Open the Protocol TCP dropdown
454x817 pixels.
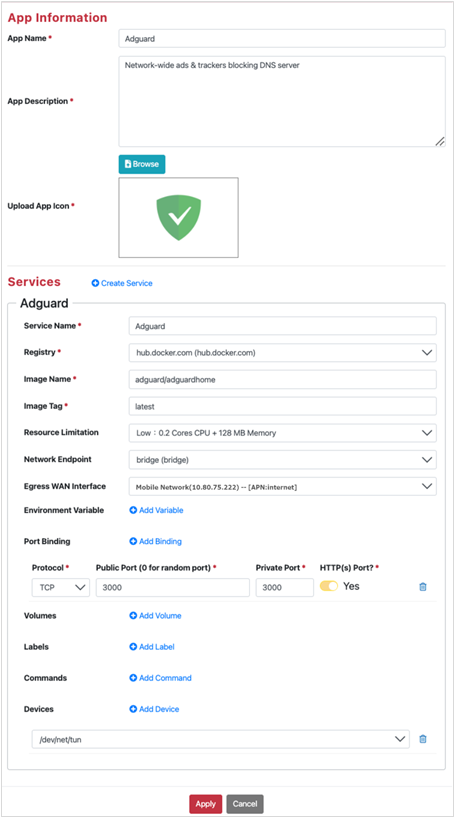coord(61,587)
